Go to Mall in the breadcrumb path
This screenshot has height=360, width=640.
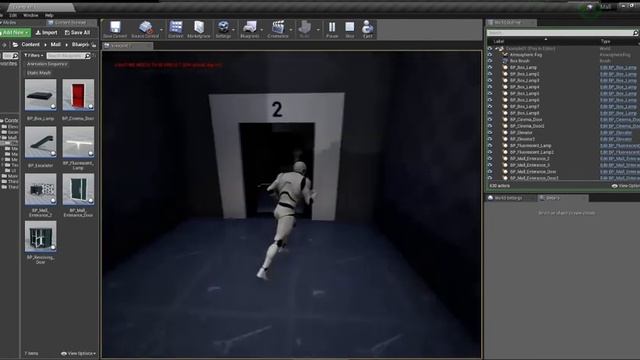click(x=56, y=44)
